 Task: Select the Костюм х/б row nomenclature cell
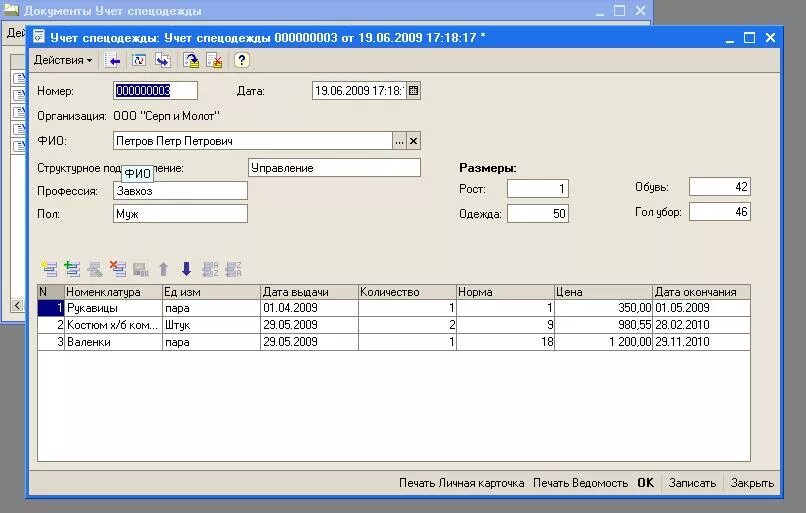(x=113, y=325)
